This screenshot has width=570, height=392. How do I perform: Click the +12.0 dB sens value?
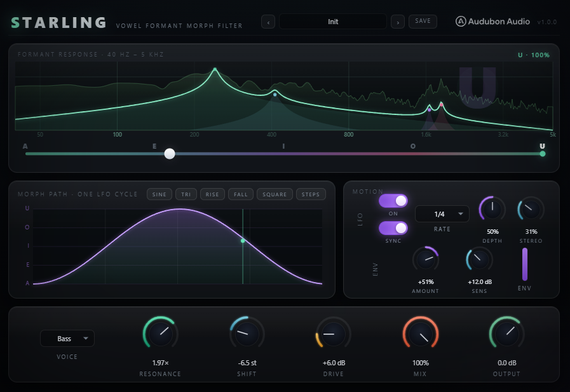(x=480, y=281)
